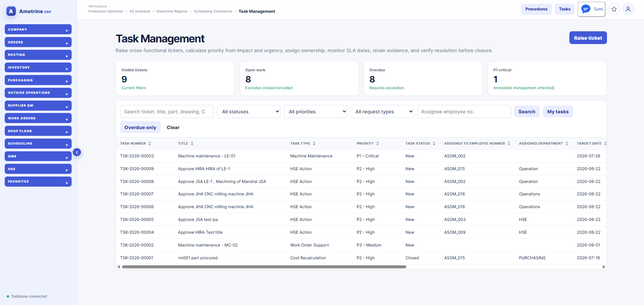Click the Search button
Image resolution: width=644 pixels, height=305 pixels.
coord(527,112)
